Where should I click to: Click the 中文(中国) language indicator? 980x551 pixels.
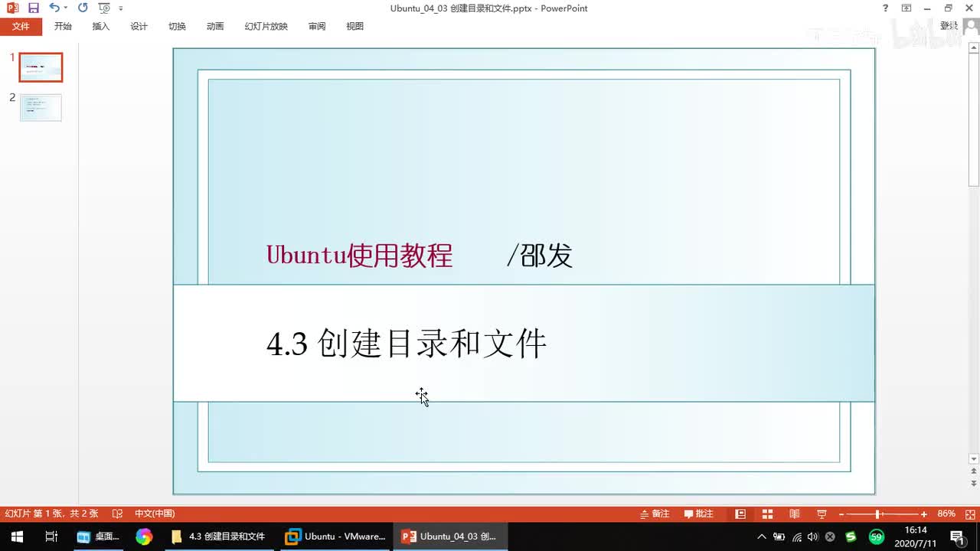[155, 514]
